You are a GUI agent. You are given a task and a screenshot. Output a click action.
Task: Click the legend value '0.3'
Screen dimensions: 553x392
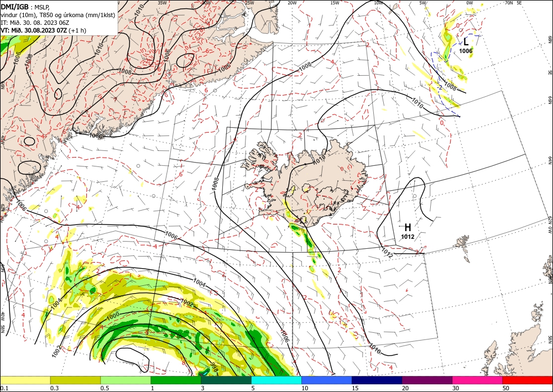coord(54,388)
